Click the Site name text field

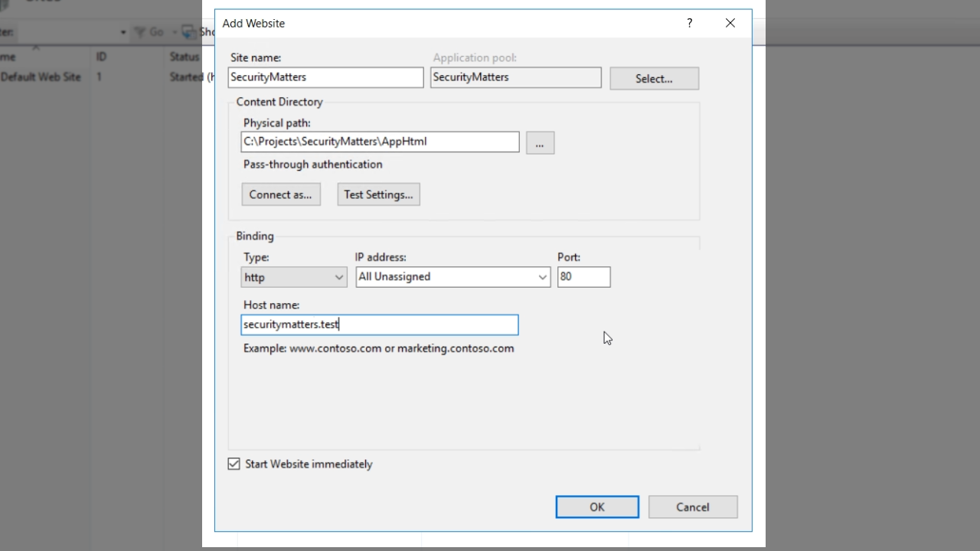[325, 77]
